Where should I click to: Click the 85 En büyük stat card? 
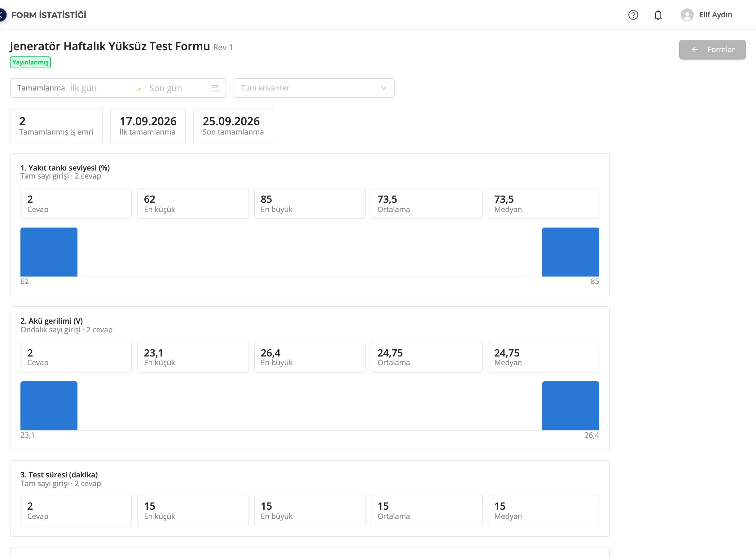[x=310, y=203]
